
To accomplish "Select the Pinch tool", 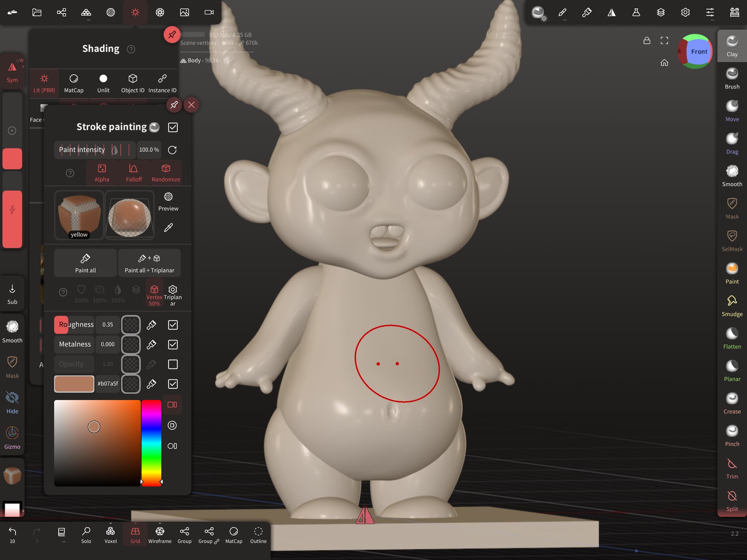I will point(731,435).
